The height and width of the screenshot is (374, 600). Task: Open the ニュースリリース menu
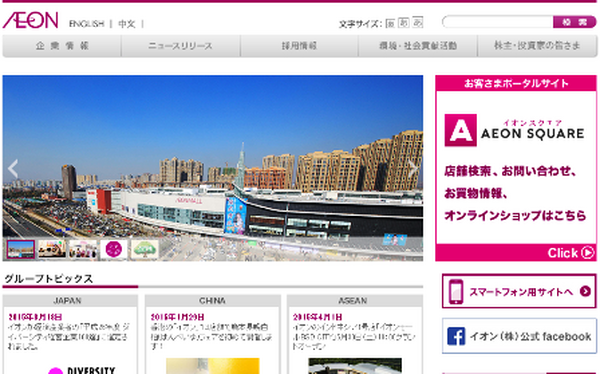click(x=181, y=46)
